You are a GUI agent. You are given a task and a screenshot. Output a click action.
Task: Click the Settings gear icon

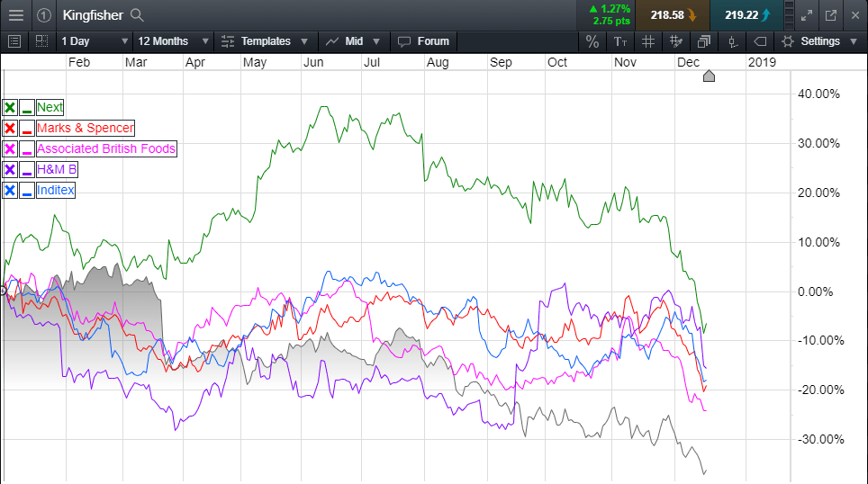(788, 41)
